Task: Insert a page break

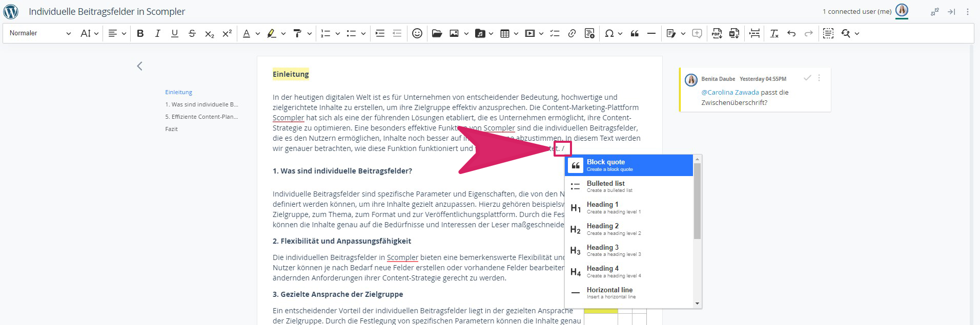Action: tap(754, 33)
